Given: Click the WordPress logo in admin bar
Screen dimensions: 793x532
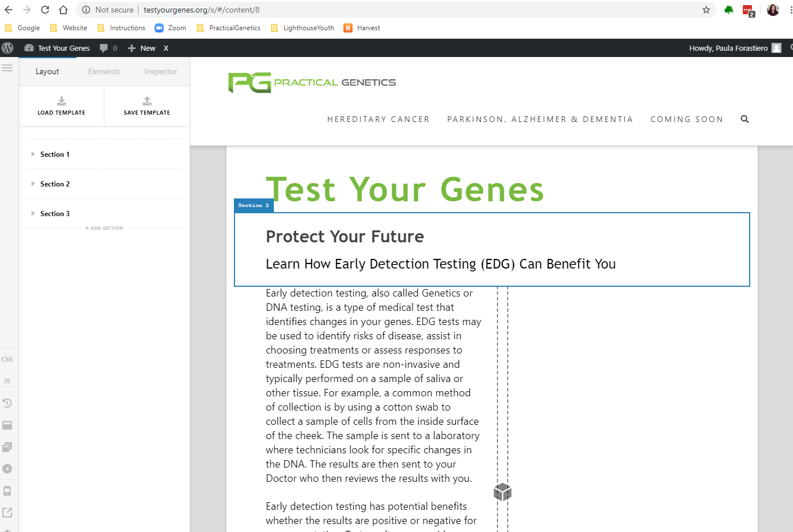Looking at the screenshot, I should tap(7, 48).
